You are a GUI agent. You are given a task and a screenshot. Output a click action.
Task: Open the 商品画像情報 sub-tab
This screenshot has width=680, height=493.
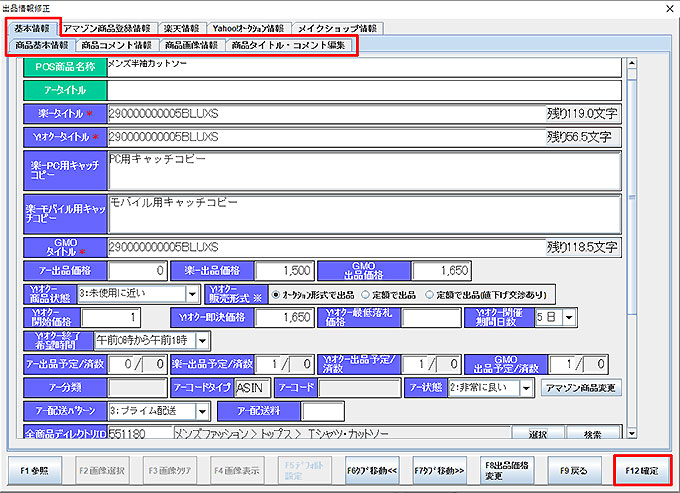(x=192, y=46)
